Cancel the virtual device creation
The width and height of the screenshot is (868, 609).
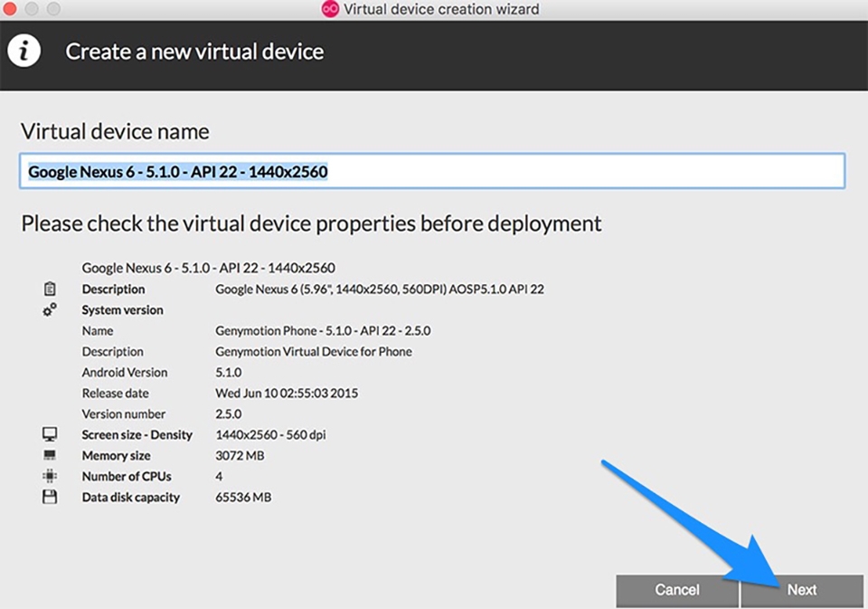point(676,590)
